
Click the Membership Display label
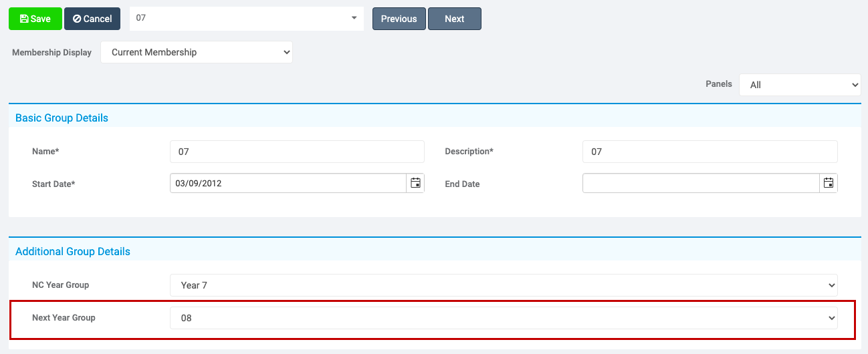pos(51,52)
